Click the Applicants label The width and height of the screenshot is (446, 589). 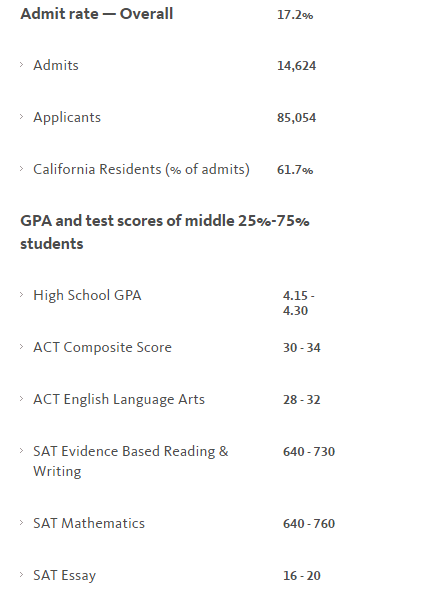[67, 118]
